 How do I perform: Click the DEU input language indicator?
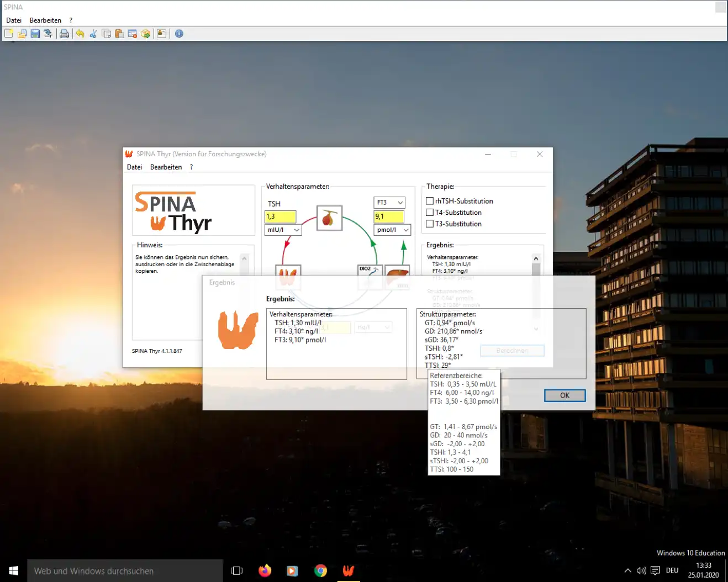672,570
